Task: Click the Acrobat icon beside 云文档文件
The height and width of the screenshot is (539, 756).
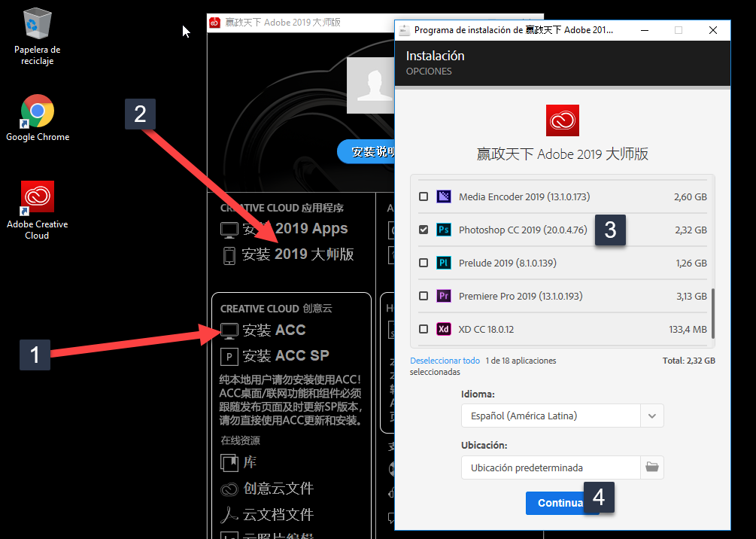Action: [x=229, y=515]
